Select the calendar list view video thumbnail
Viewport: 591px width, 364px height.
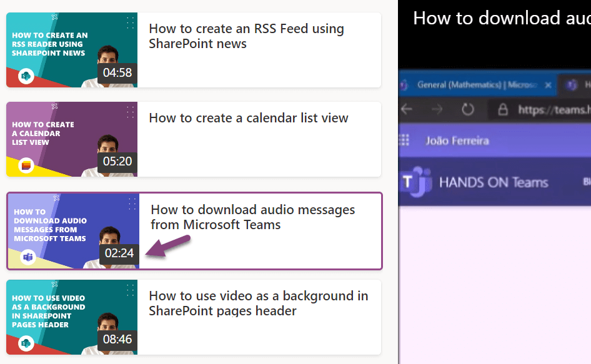[x=71, y=139]
